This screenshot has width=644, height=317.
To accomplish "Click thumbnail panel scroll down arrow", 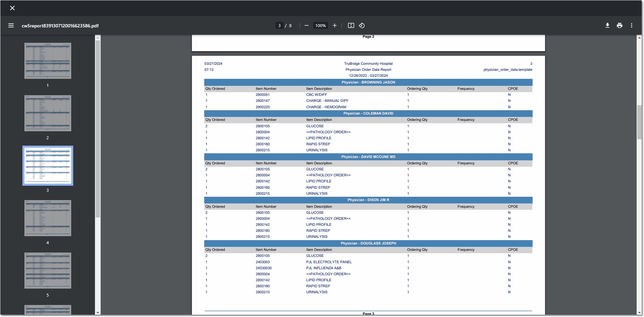I will click(x=98, y=313).
